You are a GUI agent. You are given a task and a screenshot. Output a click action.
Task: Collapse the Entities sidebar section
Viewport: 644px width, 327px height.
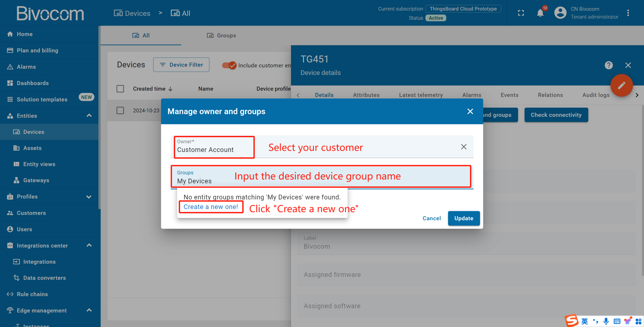pyautogui.click(x=89, y=116)
